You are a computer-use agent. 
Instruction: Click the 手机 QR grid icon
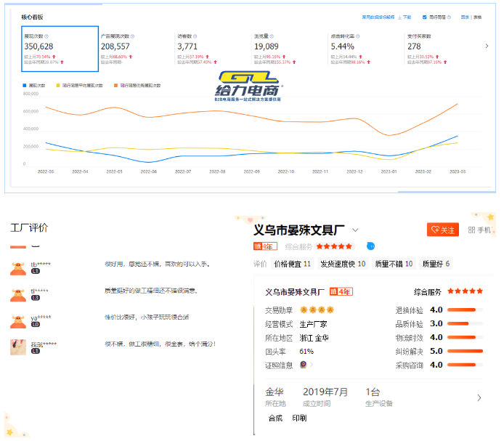point(471,230)
